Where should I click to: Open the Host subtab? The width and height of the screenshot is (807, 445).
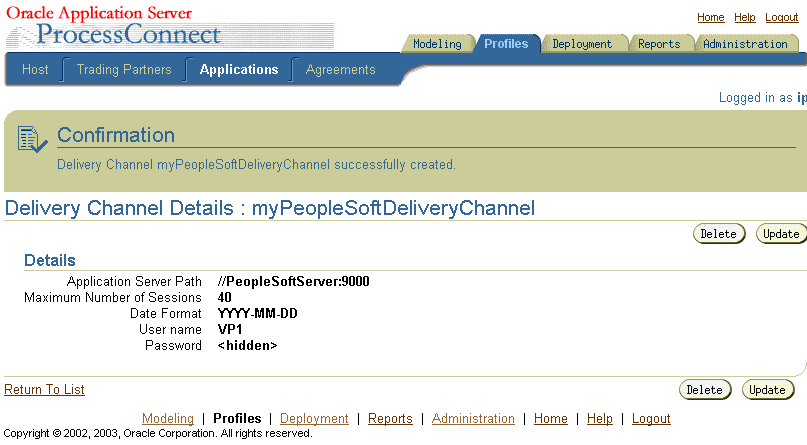pyautogui.click(x=35, y=69)
